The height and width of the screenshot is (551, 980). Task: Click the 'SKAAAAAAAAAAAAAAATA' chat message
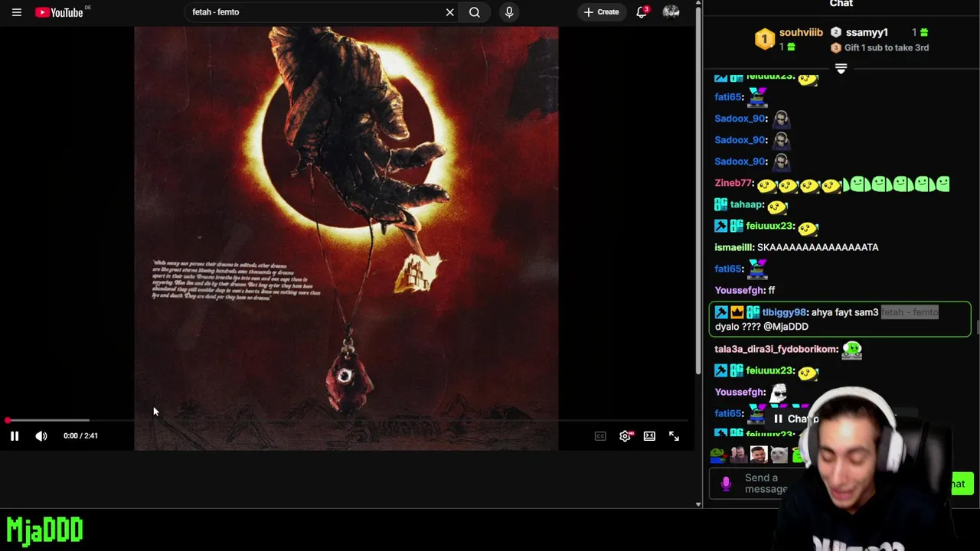pyautogui.click(x=818, y=247)
